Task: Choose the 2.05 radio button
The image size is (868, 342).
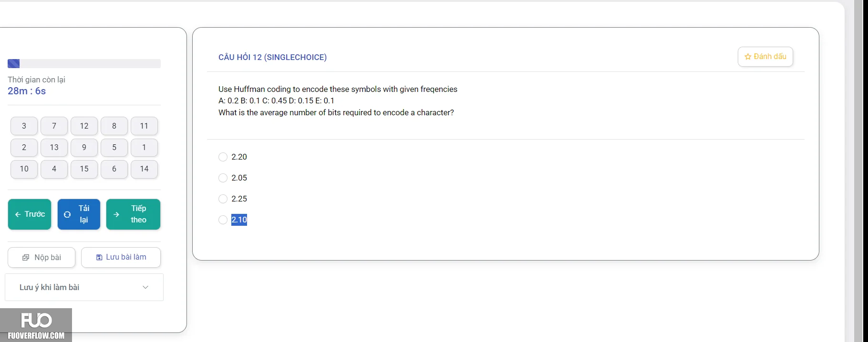Action: click(223, 178)
